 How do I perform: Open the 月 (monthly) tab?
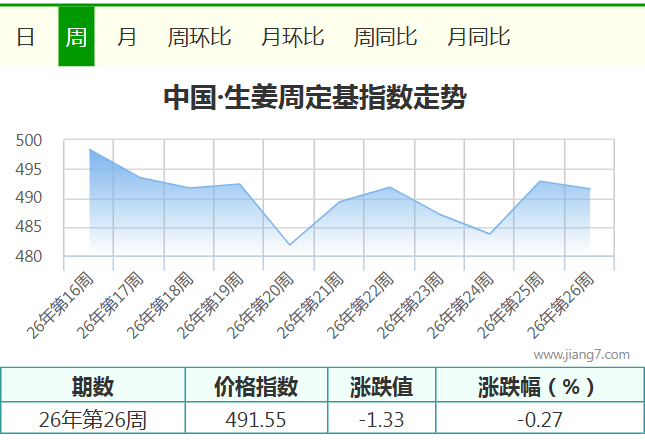click(x=127, y=37)
